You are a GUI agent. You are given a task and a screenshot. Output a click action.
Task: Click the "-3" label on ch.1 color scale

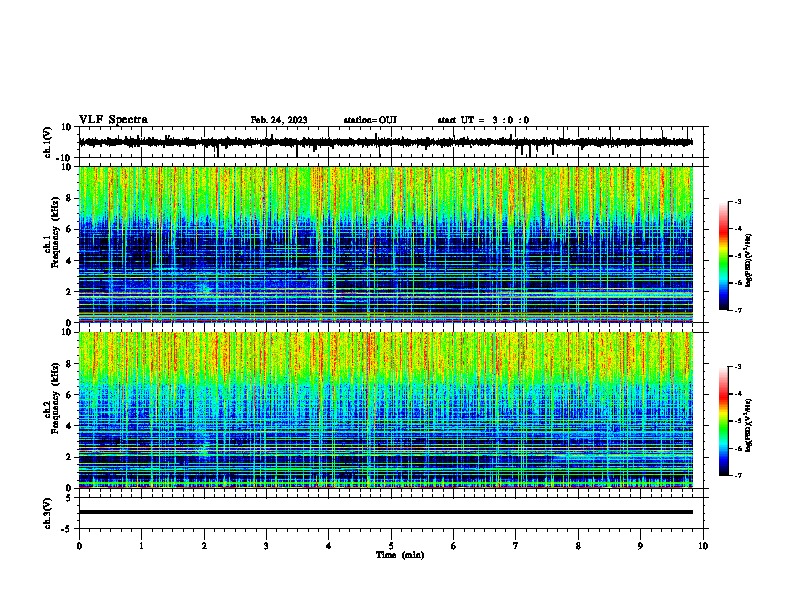tap(737, 202)
